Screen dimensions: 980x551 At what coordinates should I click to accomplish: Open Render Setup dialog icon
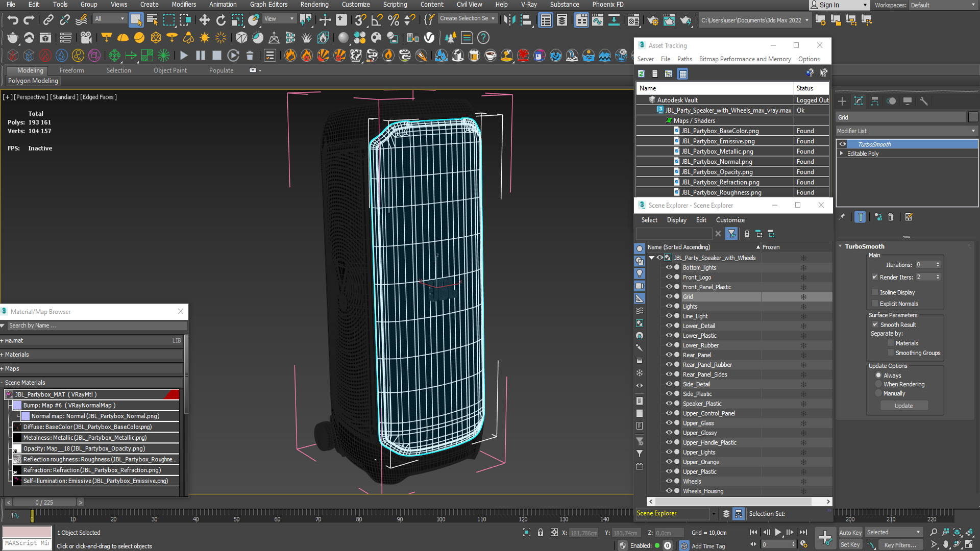coord(652,20)
